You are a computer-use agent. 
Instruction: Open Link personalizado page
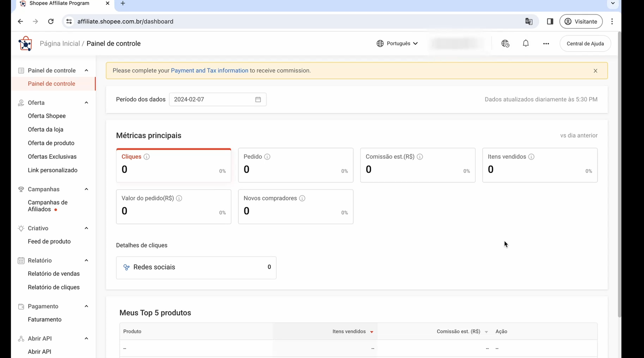point(53,170)
